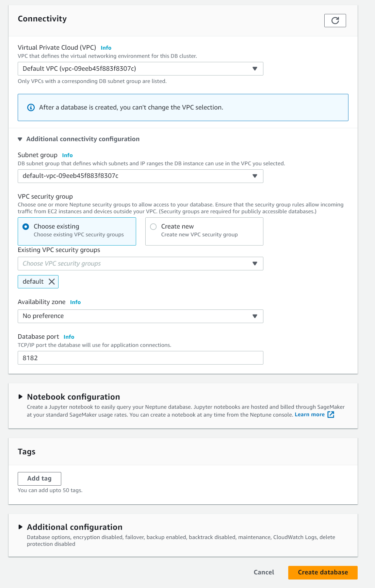Select the Create new radio button
The image size is (375, 588).
pos(153,226)
